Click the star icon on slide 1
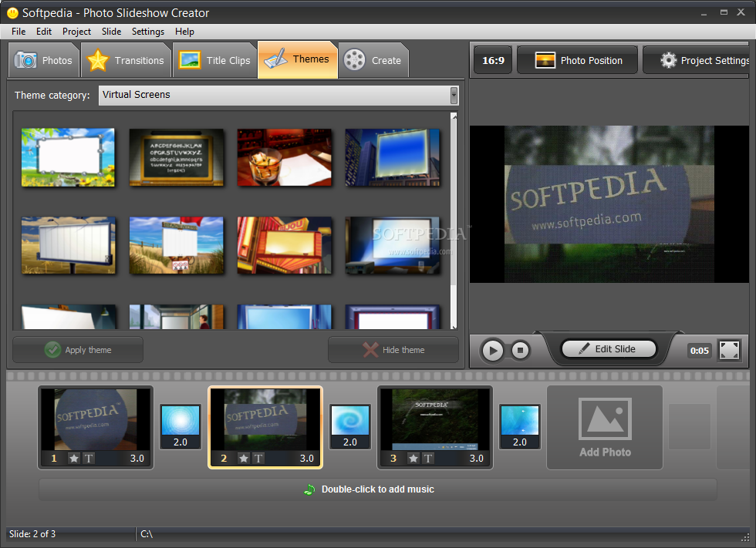Viewport: 756px width, 548px height. (x=74, y=459)
